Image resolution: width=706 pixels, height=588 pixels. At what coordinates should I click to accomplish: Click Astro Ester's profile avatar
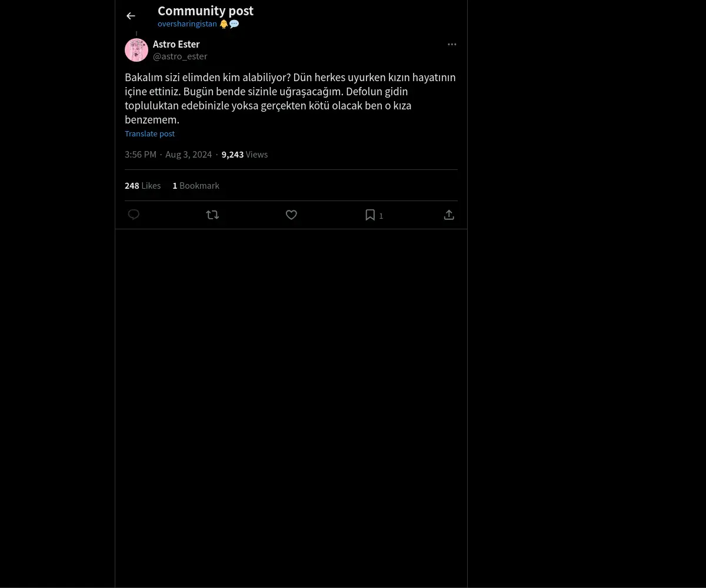136,50
